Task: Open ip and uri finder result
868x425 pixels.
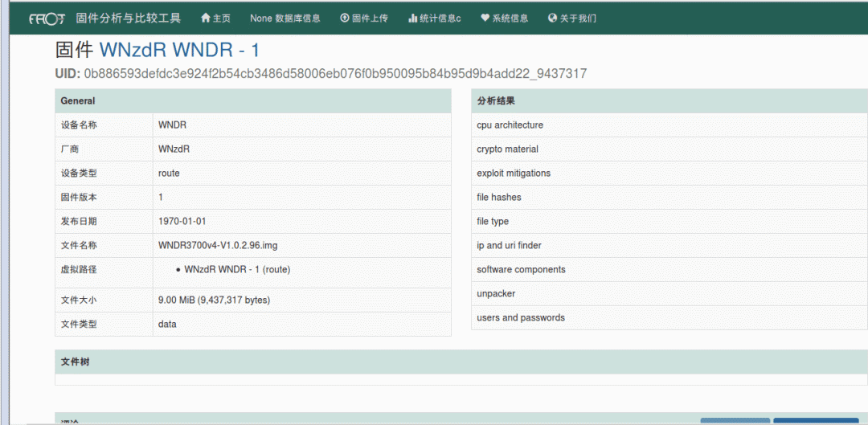Action: 669,245
